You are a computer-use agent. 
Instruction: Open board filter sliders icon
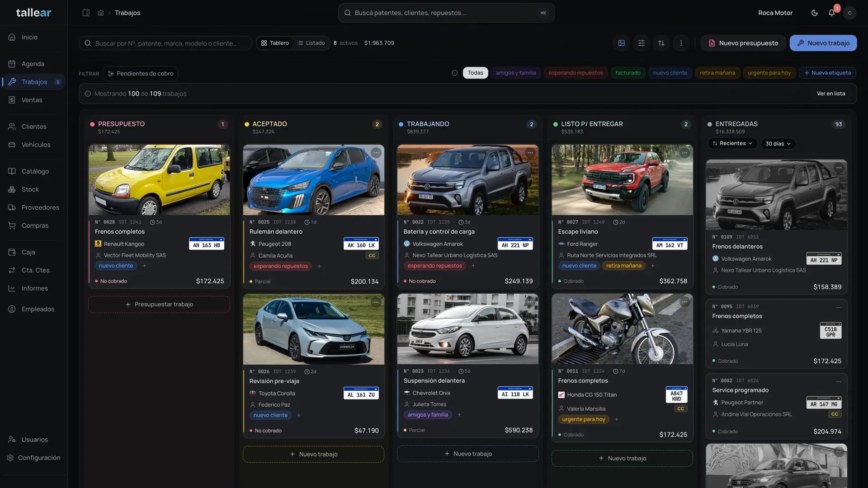[x=641, y=43]
